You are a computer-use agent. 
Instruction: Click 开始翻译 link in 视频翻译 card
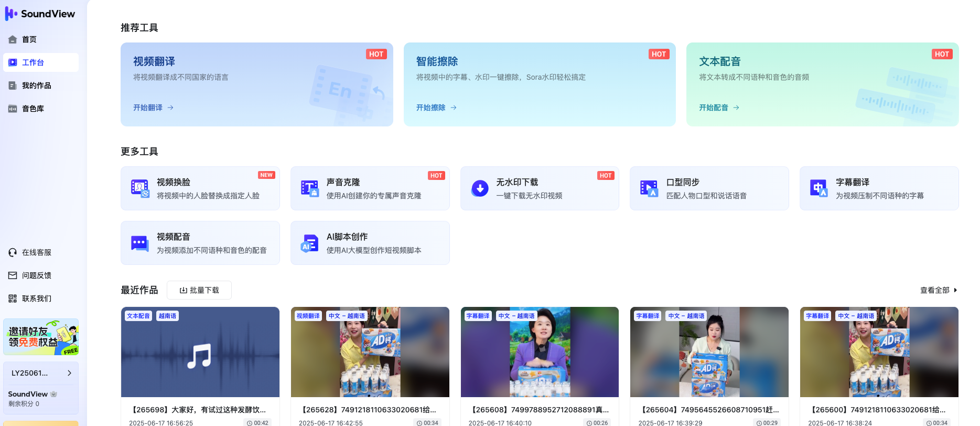153,108
